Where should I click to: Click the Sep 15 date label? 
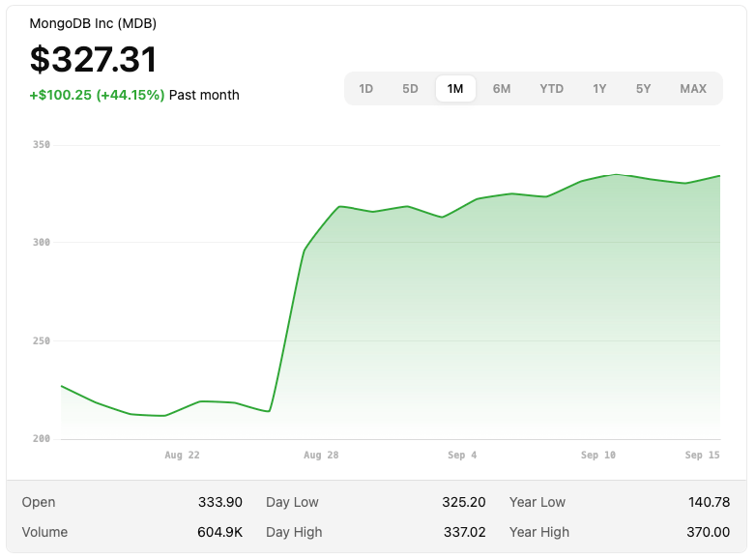click(702, 455)
